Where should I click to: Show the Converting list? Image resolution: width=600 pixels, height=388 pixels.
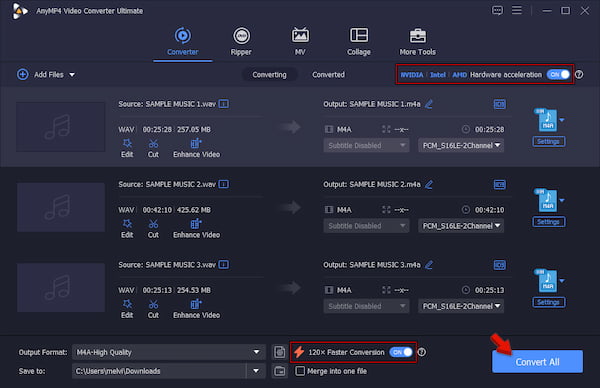tap(269, 75)
